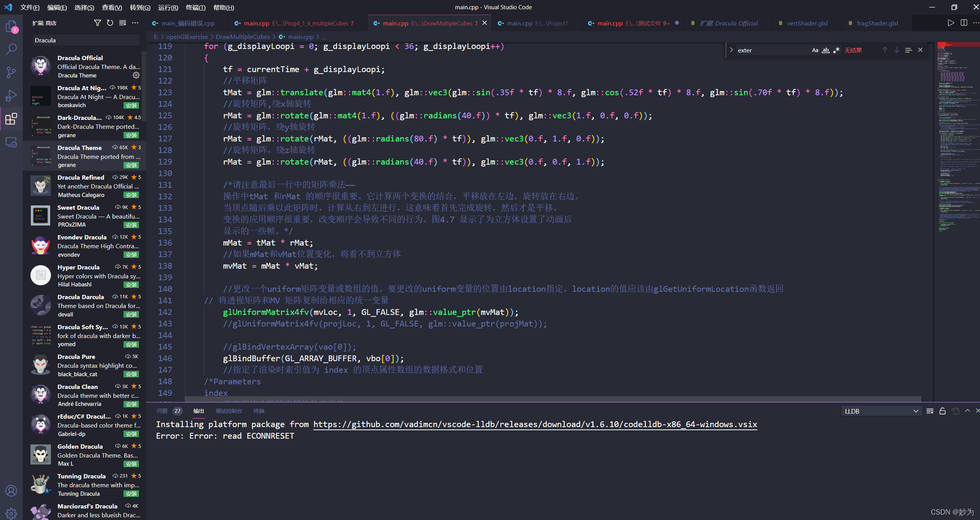The image size is (980, 520).
Task: Filter extensions with the funnel icon
Action: point(98,23)
